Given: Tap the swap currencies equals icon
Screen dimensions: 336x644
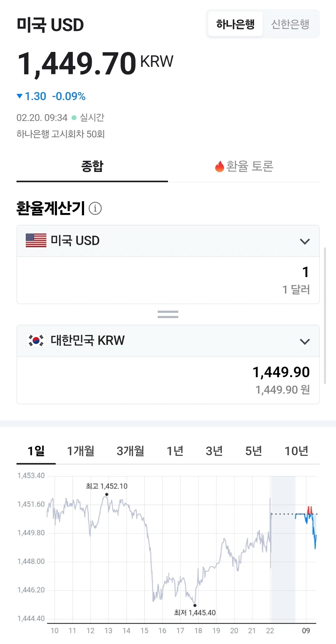Looking at the screenshot, I should pos(168,314).
